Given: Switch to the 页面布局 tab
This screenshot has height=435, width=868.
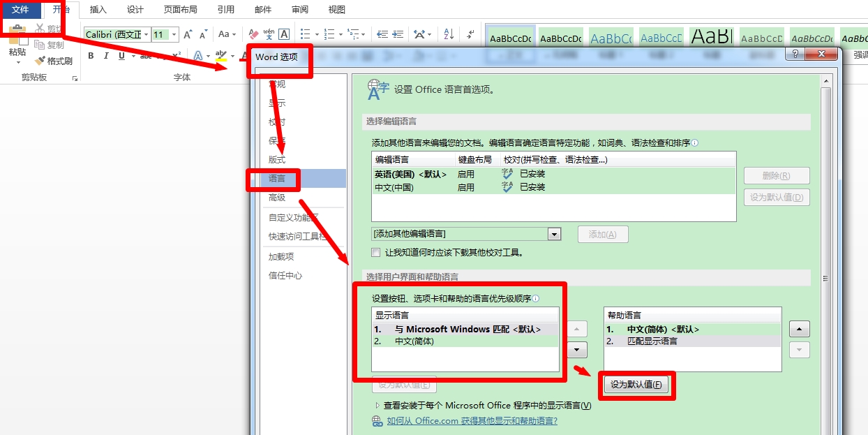Looking at the screenshot, I should pyautogui.click(x=180, y=10).
